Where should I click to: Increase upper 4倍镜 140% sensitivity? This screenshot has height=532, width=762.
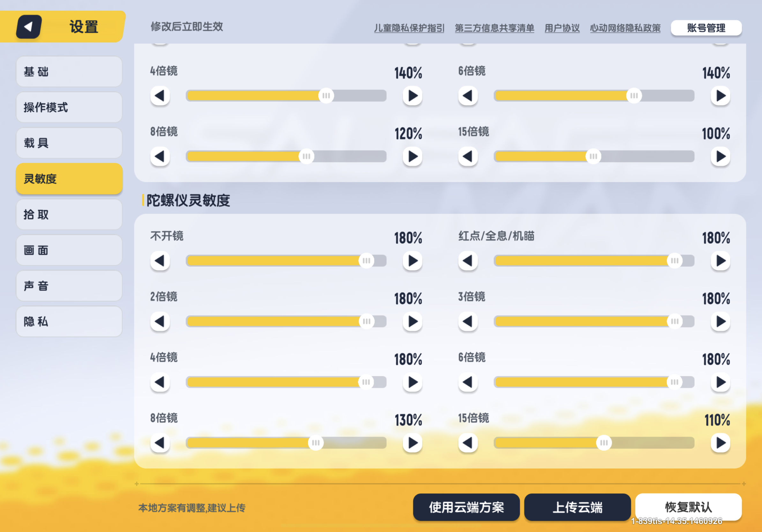(x=413, y=96)
